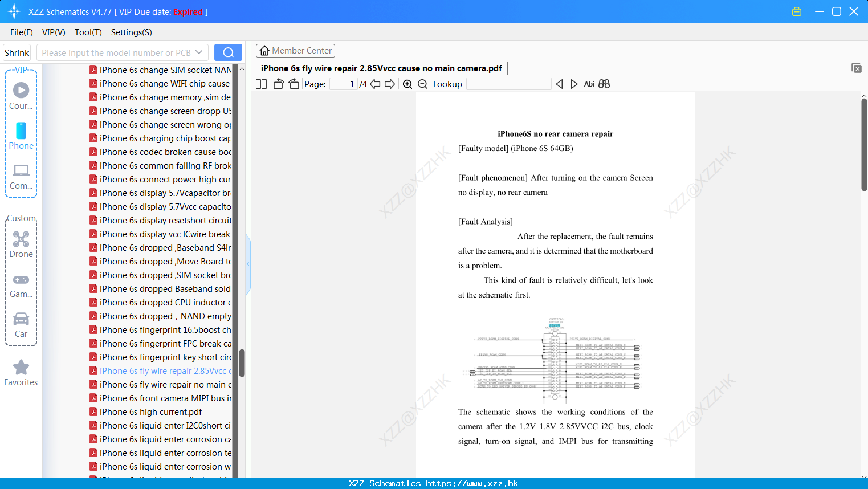
Task: Find previous lookup result
Action: 559,84
